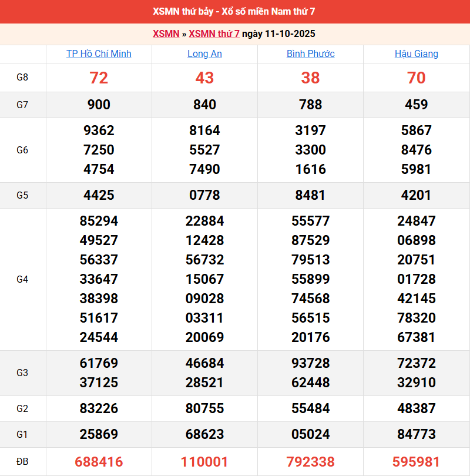Viewport: 470px width, 476px height.
Task: Click the date text ngày 11-10-2025
Action: pyautogui.click(x=279, y=33)
